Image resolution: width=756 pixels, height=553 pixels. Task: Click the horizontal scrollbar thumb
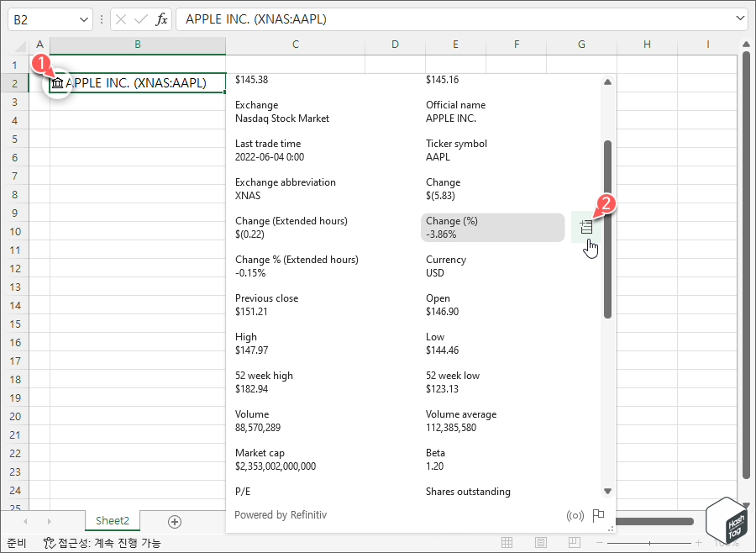pyautogui.click(x=654, y=521)
